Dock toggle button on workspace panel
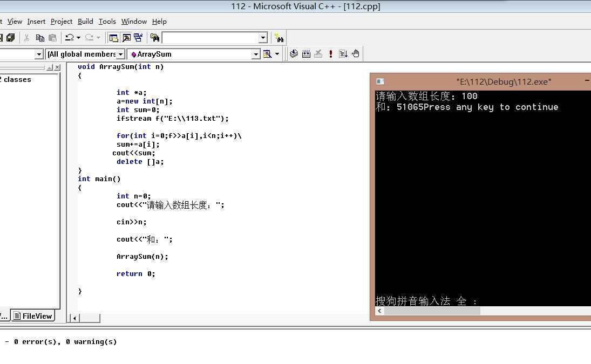 point(50,67)
